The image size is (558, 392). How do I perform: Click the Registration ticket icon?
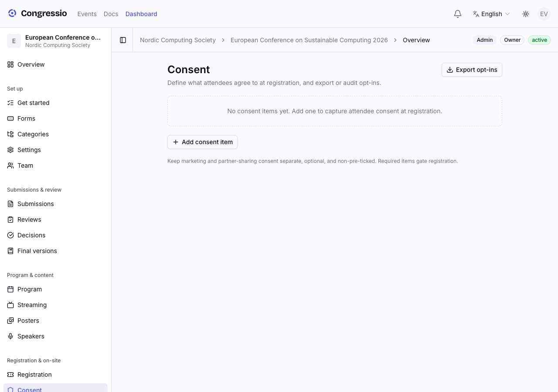(x=10, y=375)
